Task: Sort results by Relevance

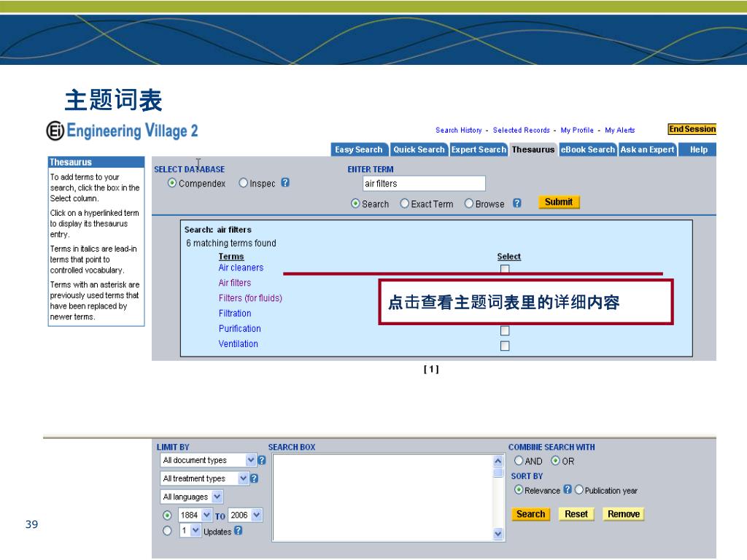Action: (x=519, y=489)
